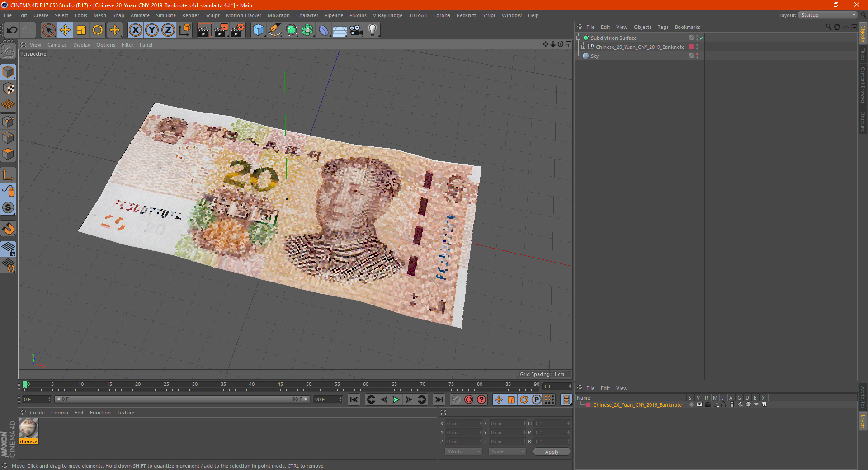Add Subdivision Surface generator icon
Image resolution: width=868 pixels, height=470 pixels.
tap(292, 30)
